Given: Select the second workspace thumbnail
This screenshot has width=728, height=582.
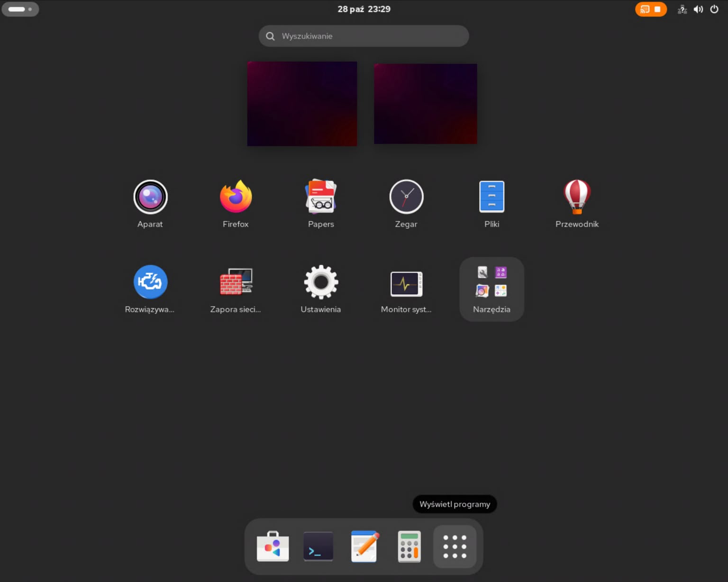Looking at the screenshot, I should (x=425, y=104).
